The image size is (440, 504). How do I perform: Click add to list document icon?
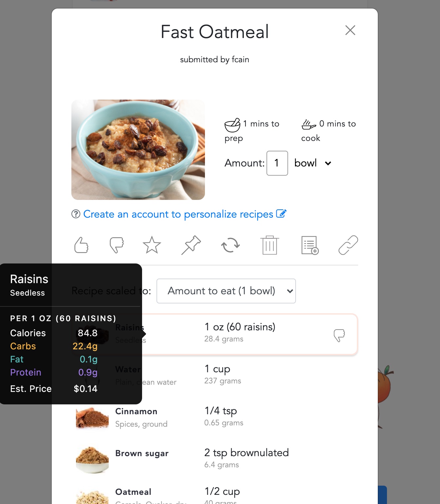pyautogui.click(x=310, y=245)
